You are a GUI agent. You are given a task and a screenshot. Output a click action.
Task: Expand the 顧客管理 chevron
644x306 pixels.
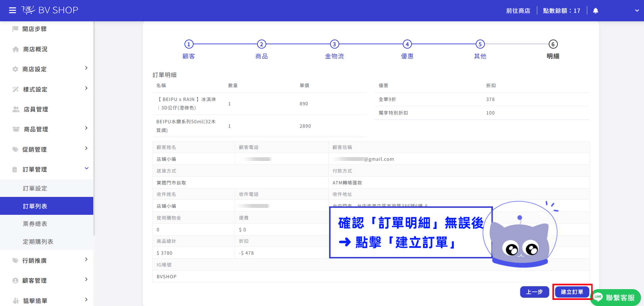[86, 279]
